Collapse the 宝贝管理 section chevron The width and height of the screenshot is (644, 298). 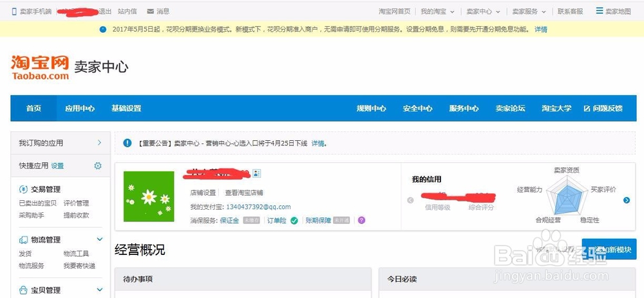coord(99,290)
